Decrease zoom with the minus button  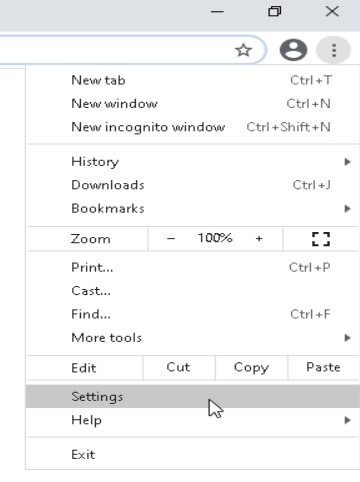click(x=171, y=239)
